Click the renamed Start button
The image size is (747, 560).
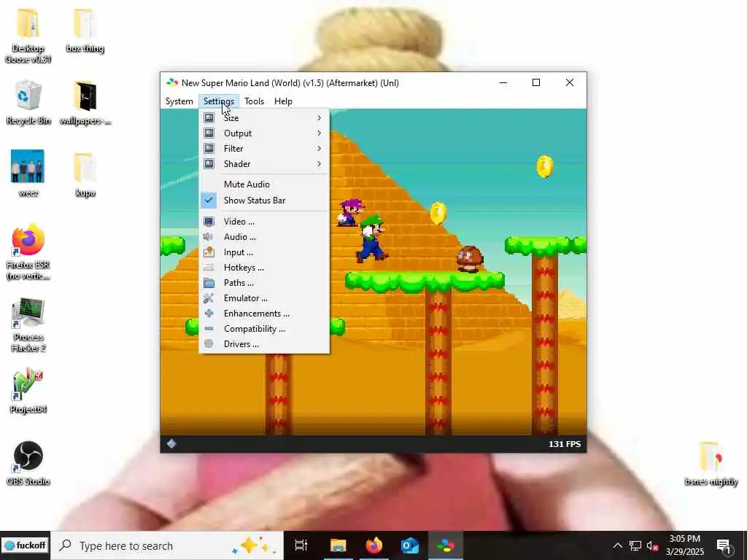26,545
